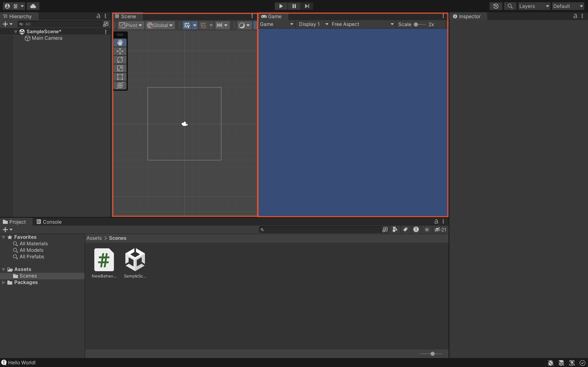The image size is (588, 367).
Task: Switch to the Console tab
Action: pyautogui.click(x=49, y=222)
